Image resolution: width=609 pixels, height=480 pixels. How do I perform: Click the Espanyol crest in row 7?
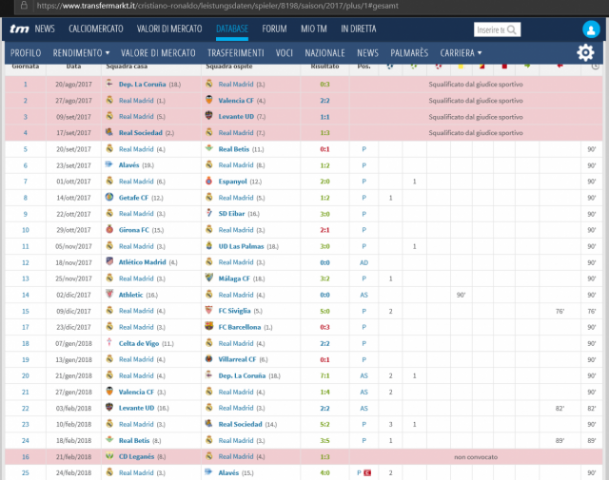click(x=209, y=181)
